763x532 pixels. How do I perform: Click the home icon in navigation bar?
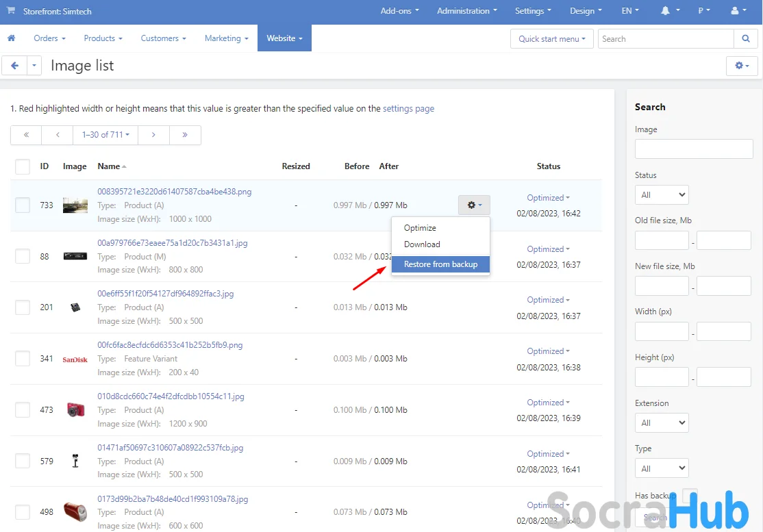pyautogui.click(x=11, y=38)
